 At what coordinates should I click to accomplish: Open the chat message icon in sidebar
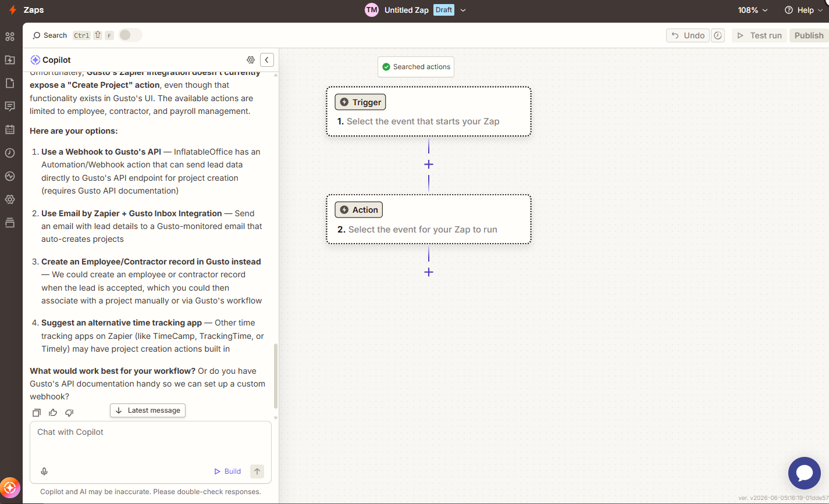(x=10, y=106)
